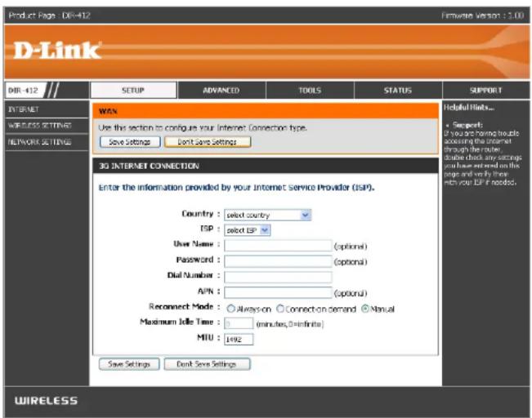The height and width of the screenshot is (418, 532).
Task: Click the Firmware Version text
Action: click(x=482, y=16)
